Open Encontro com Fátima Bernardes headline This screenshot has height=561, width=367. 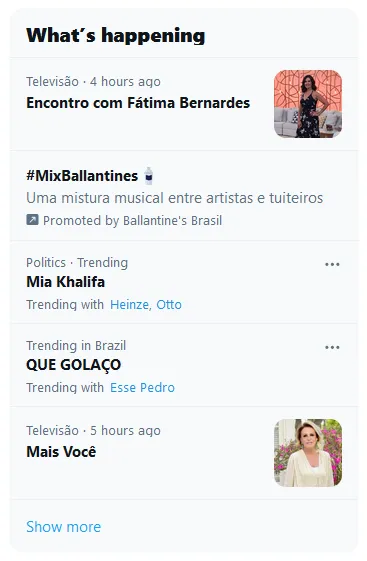click(138, 103)
